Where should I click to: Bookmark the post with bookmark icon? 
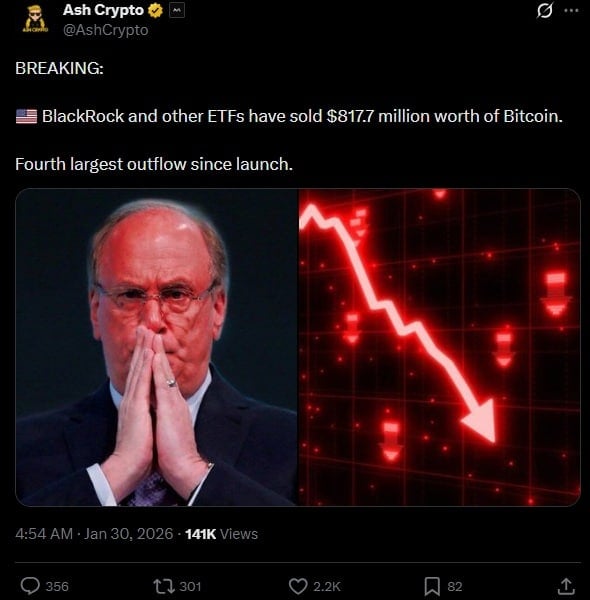(432, 586)
